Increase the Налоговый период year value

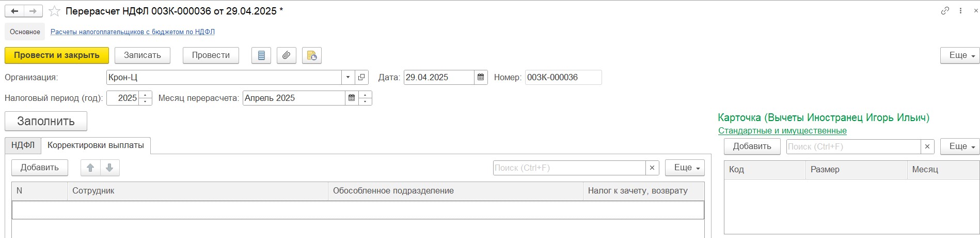(x=146, y=95)
